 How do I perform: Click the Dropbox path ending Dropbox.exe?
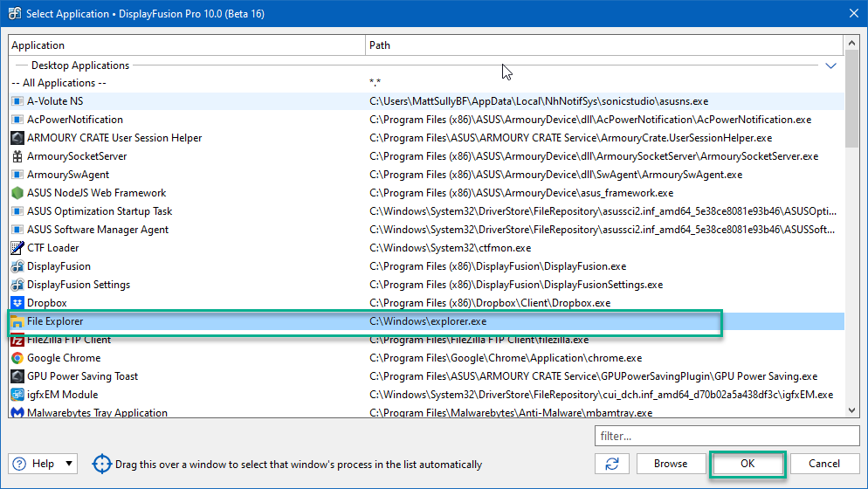pos(490,303)
